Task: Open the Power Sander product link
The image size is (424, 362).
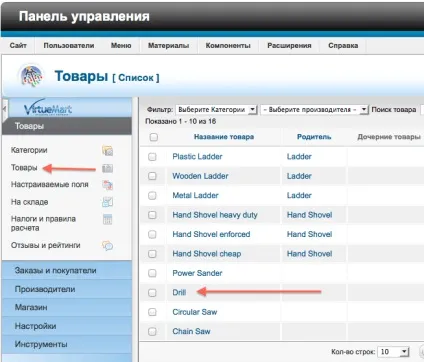Action: [197, 273]
